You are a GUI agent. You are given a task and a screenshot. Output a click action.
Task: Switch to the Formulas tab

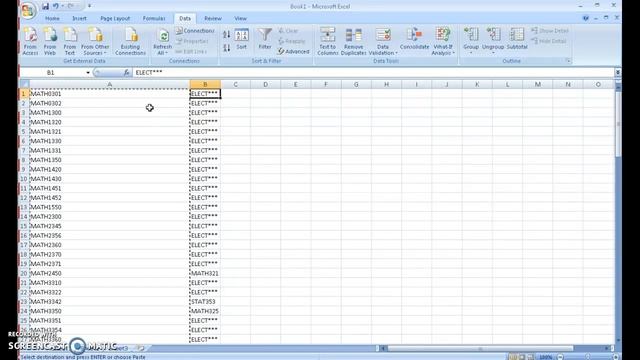point(154,18)
